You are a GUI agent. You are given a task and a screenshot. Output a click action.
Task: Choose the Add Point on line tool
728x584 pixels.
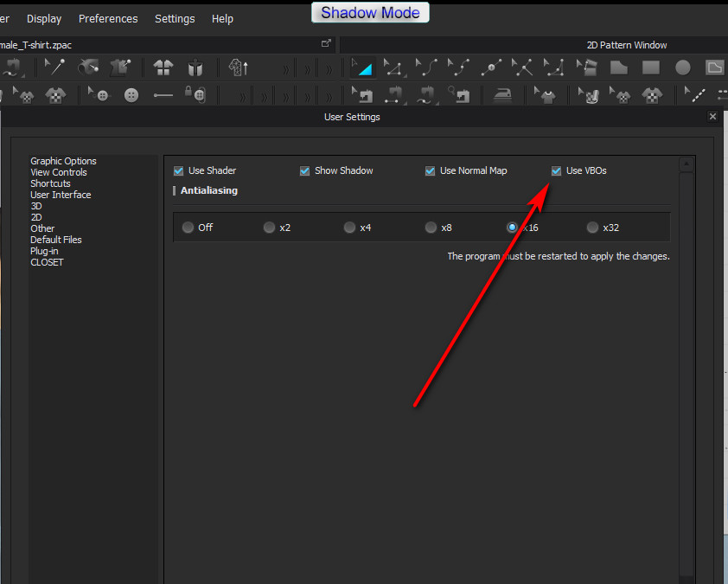coord(491,67)
